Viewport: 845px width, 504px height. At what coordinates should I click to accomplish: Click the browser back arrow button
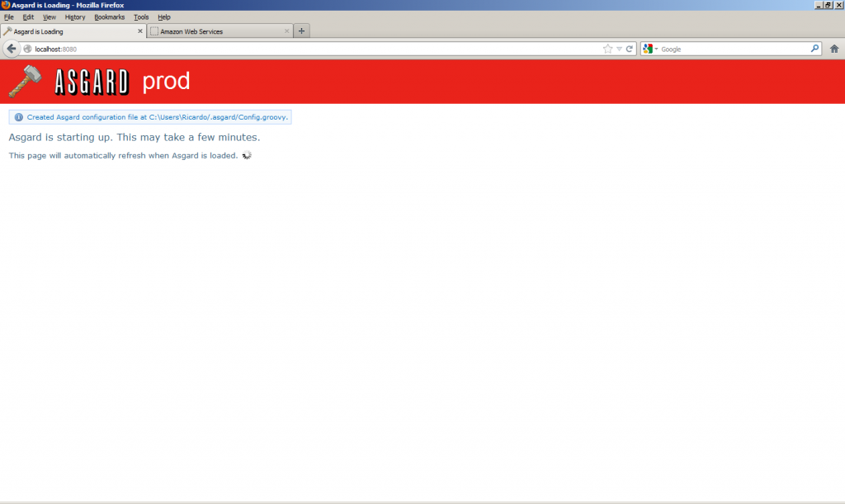(12, 49)
